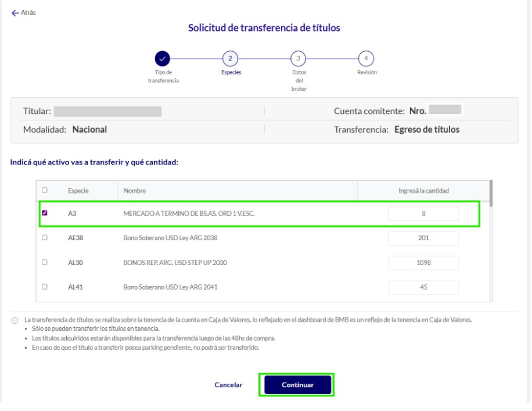The height and width of the screenshot is (411, 532).
Task: Select step 4 Revisión circle
Action: tap(365, 58)
